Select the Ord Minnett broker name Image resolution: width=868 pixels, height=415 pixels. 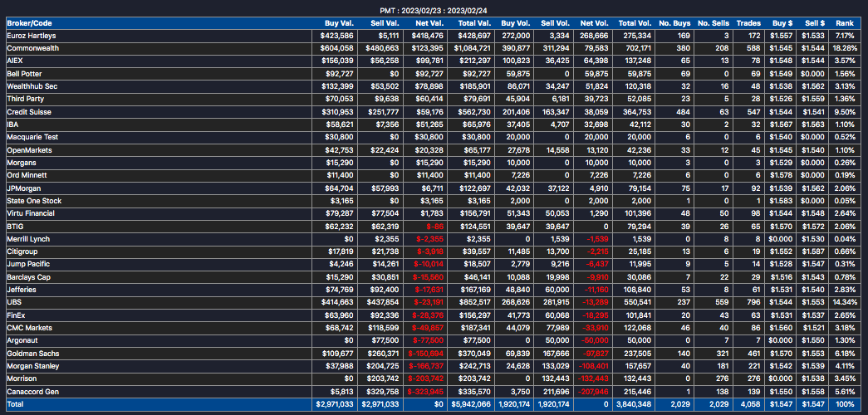[x=27, y=175]
